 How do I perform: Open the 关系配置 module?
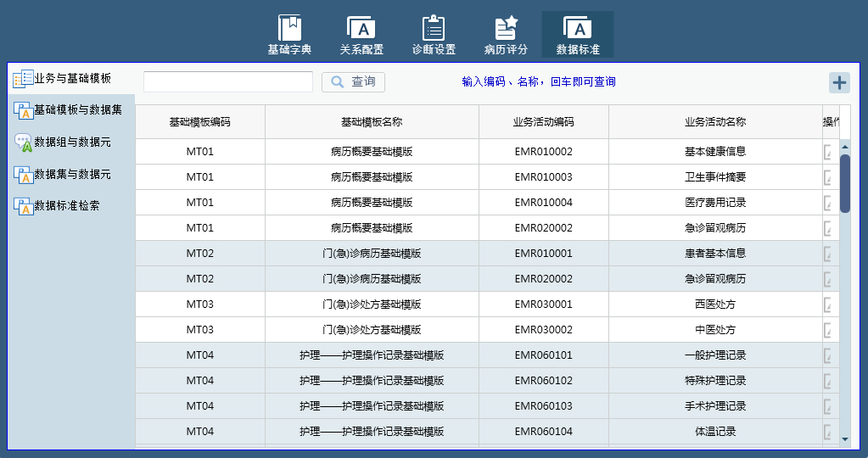361,35
